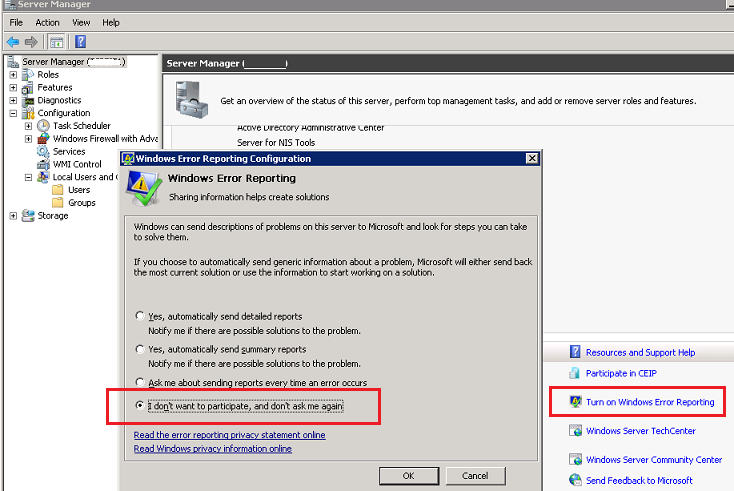
Task: Click the Participate in CEIP icon
Action: pos(575,373)
